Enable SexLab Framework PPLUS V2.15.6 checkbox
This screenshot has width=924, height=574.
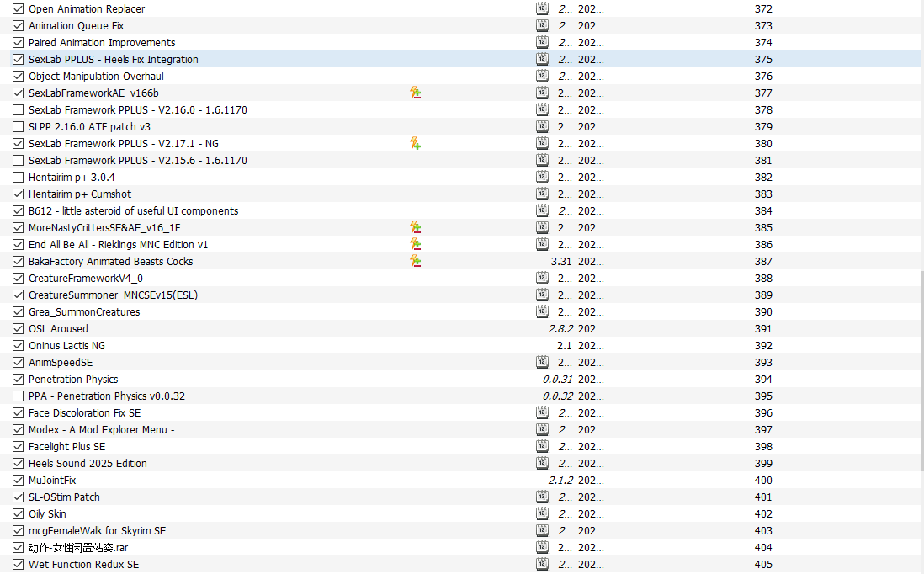[19, 160]
